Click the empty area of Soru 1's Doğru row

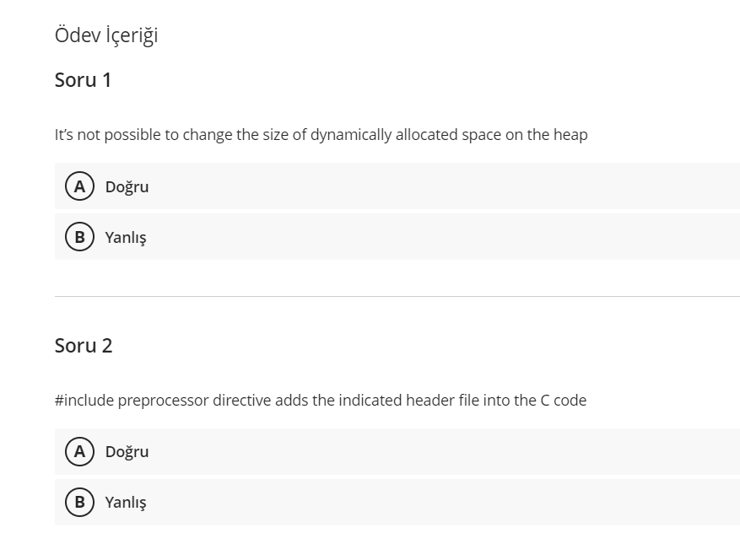(x=439, y=186)
